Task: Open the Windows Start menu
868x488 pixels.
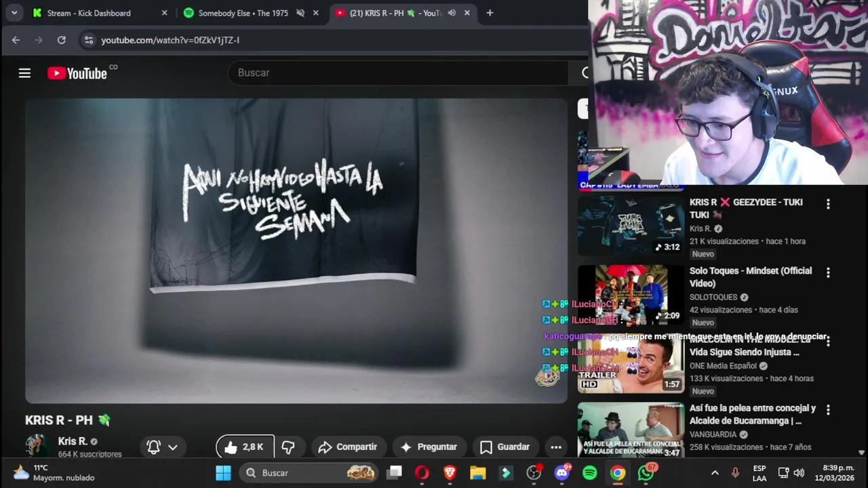Action: [x=223, y=472]
